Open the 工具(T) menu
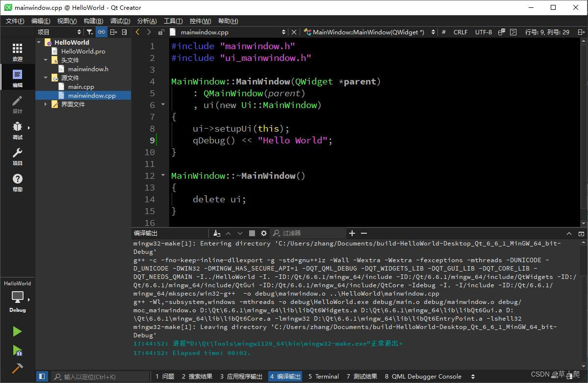The image size is (588, 383). tap(173, 21)
